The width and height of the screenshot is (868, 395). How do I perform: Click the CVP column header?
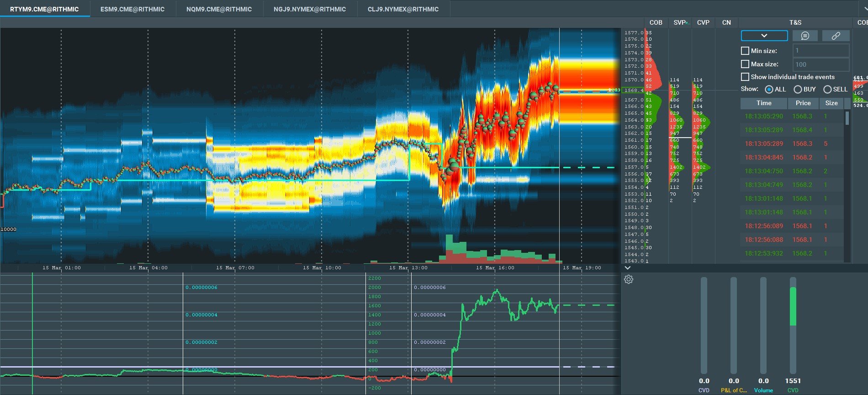[703, 22]
